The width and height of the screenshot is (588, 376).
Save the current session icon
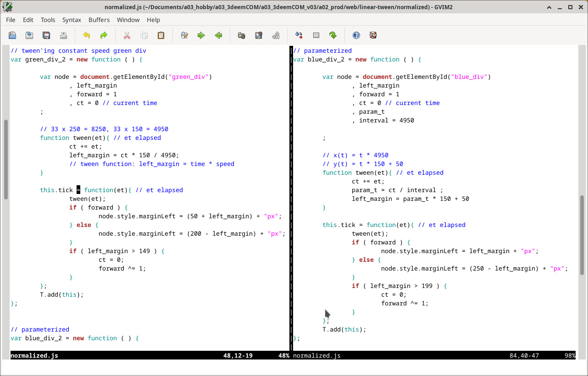(x=259, y=35)
